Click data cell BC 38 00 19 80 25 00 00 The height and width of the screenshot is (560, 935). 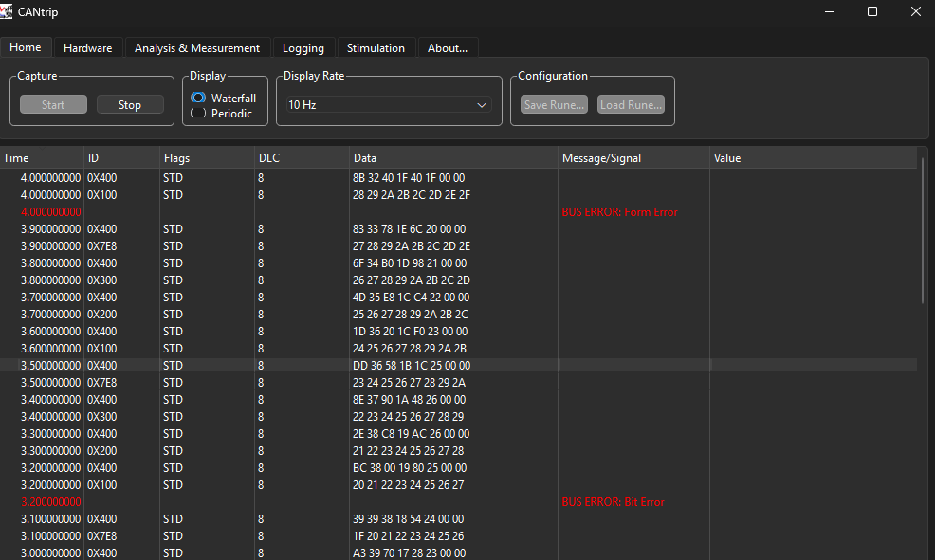[x=410, y=468]
